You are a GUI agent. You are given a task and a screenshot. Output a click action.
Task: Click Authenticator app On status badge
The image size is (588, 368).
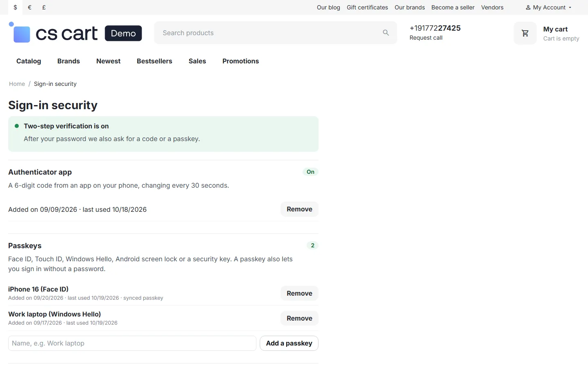click(x=310, y=172)
